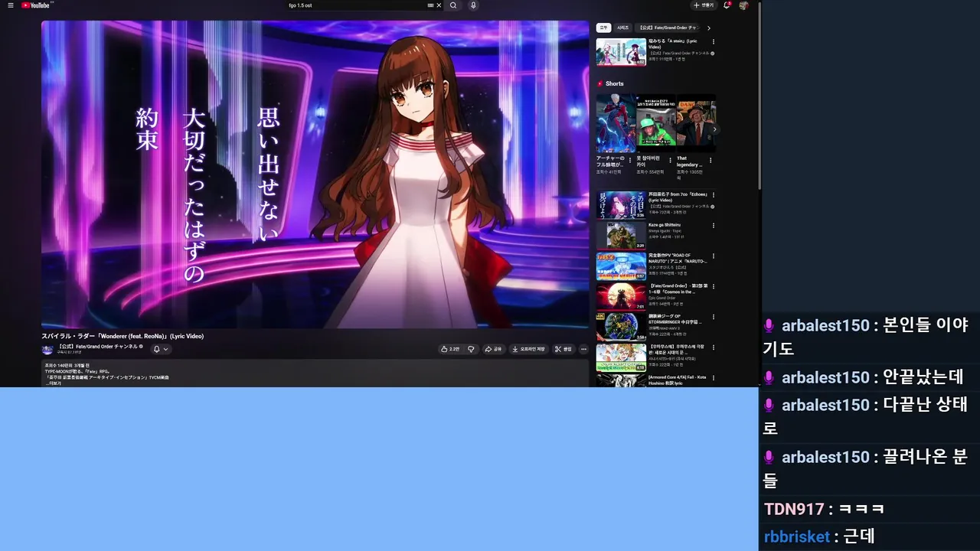This screenshot has width=980, height=551.
Task: Expand the subscription notification bell dropdown
Action: 160,349
